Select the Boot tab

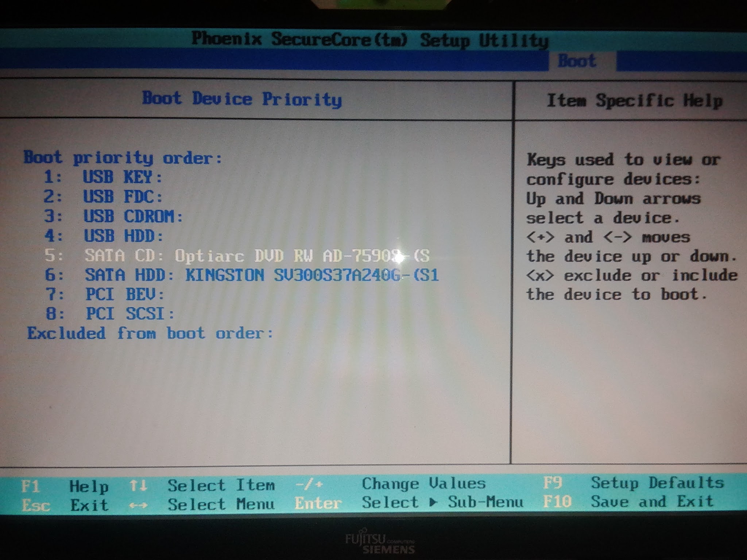(x=577, y=61)
